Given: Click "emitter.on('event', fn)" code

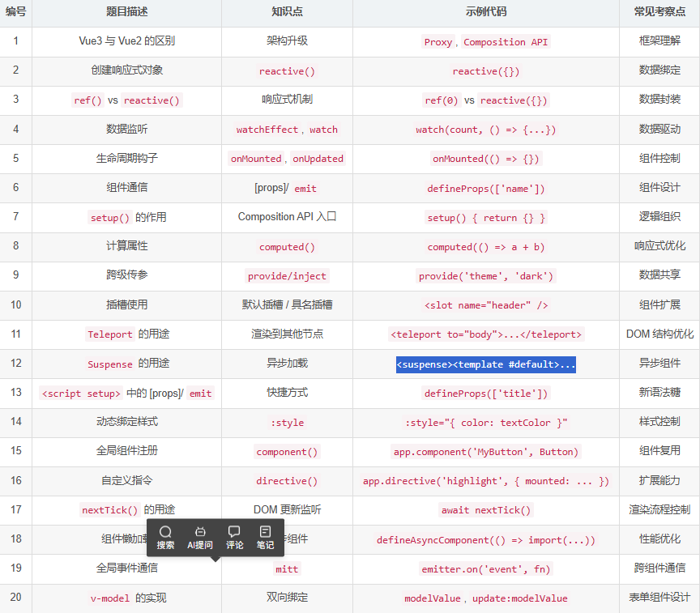Looking at the screenshot, I should [x=486, y=569].
